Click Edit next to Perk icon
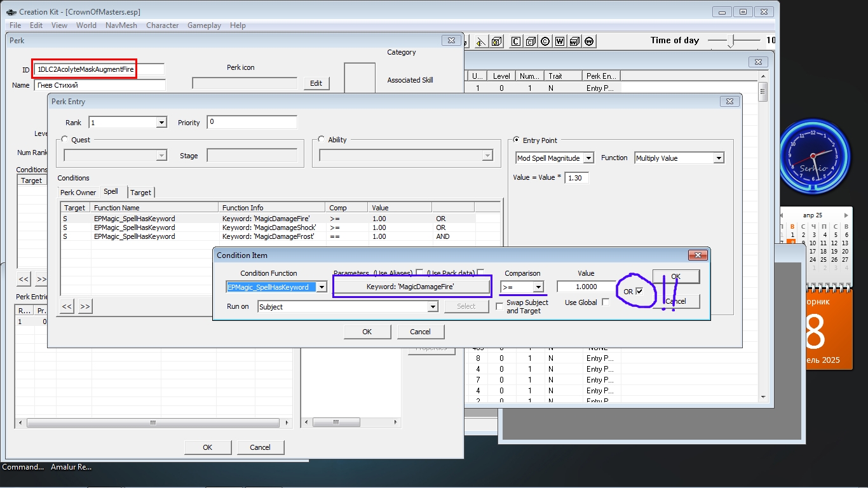Viewport: 868px width, 488px height. pos(316,83)
